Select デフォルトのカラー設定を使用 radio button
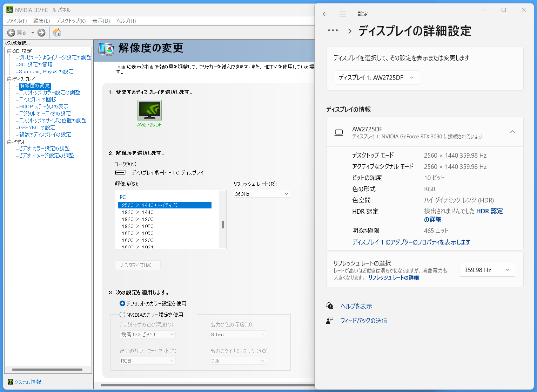This screenshot has width=537, height=392. pyautogui.click(x=122, y=303)
